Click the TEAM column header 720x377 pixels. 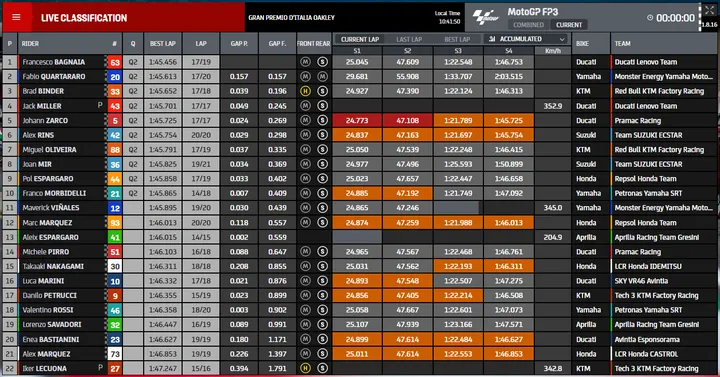[x=622, y=44]
